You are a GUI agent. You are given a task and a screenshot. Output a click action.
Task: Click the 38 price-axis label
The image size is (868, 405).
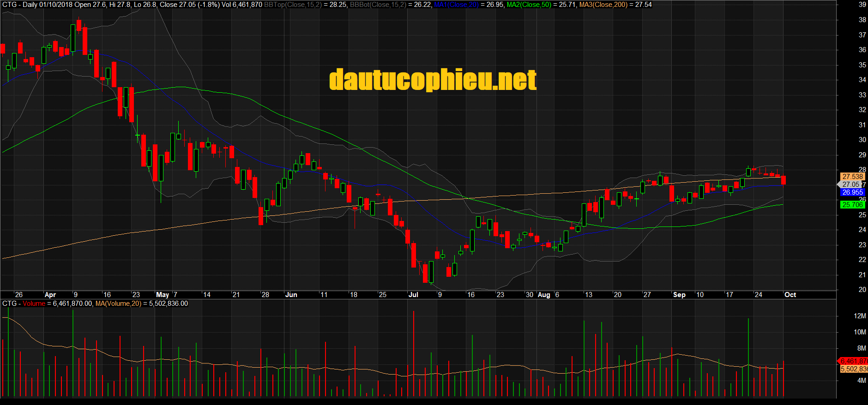[x=862, y=20]
